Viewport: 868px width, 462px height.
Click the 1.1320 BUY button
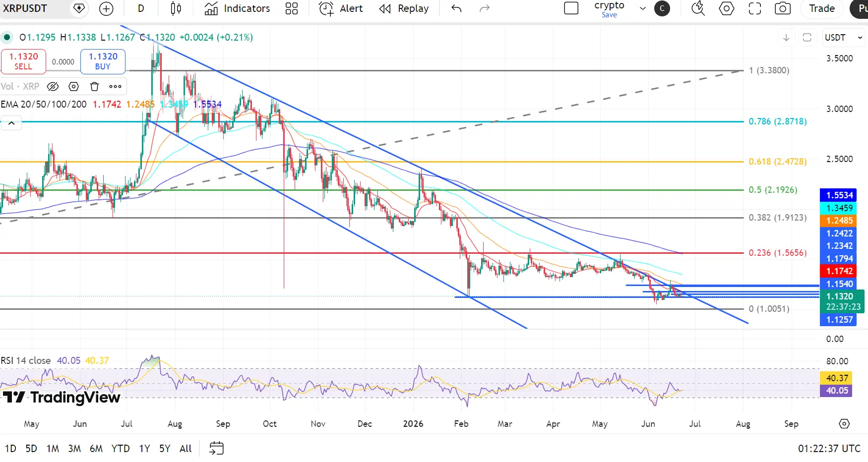click(103, 61)
